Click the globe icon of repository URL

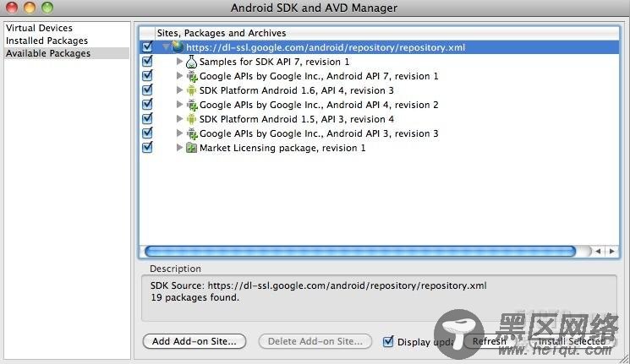point(178,47)
